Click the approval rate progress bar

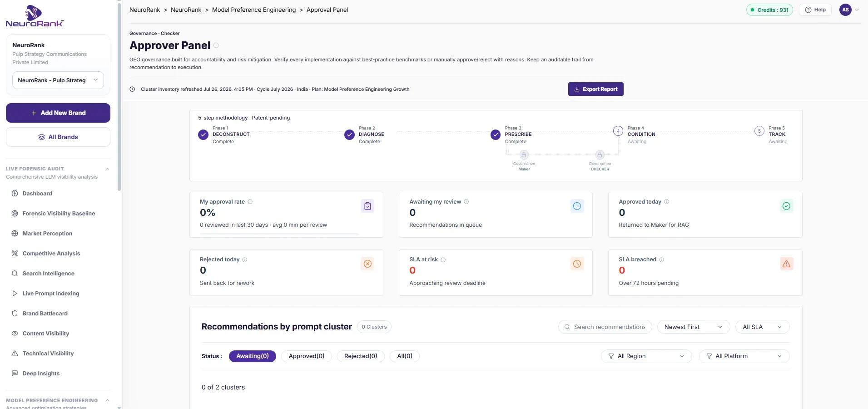[x=279, y=234]
